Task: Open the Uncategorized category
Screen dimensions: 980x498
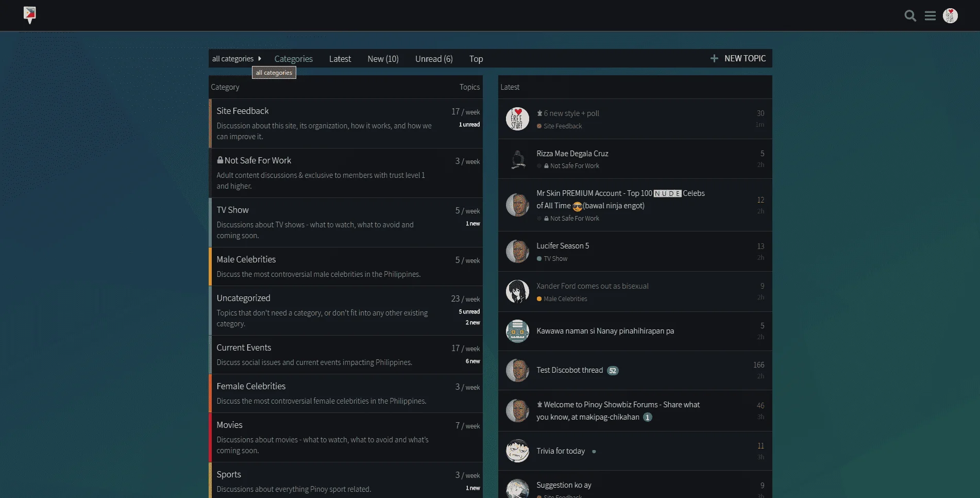Action: click(243, 298)
